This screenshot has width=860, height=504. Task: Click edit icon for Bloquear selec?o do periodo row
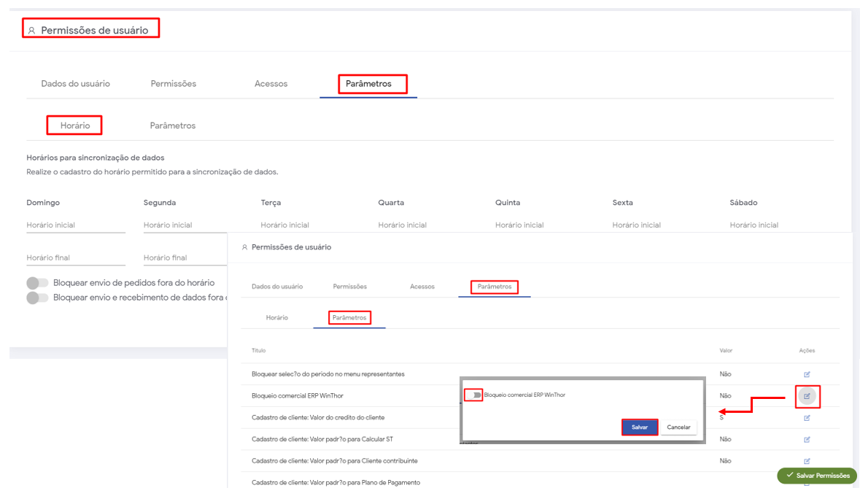point(807,374)
